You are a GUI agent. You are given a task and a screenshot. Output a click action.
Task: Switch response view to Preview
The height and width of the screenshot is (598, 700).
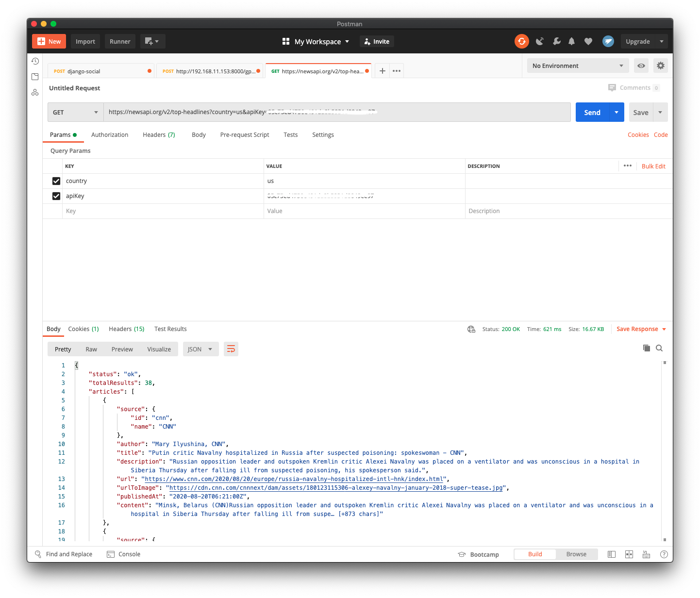tap(122, 349)
